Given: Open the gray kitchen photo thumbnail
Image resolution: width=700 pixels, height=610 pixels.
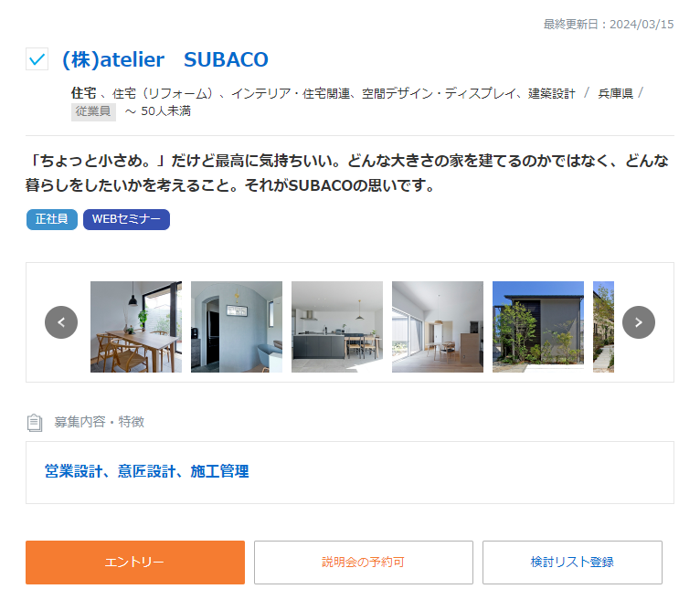Looking at the screenshot, I should click(337, 327).
